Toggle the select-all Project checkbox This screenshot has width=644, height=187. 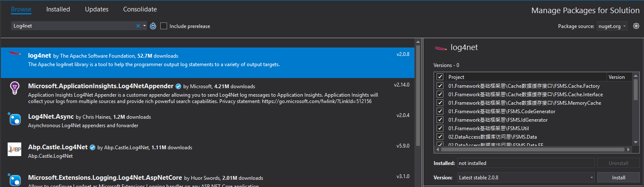pos(440,77)
